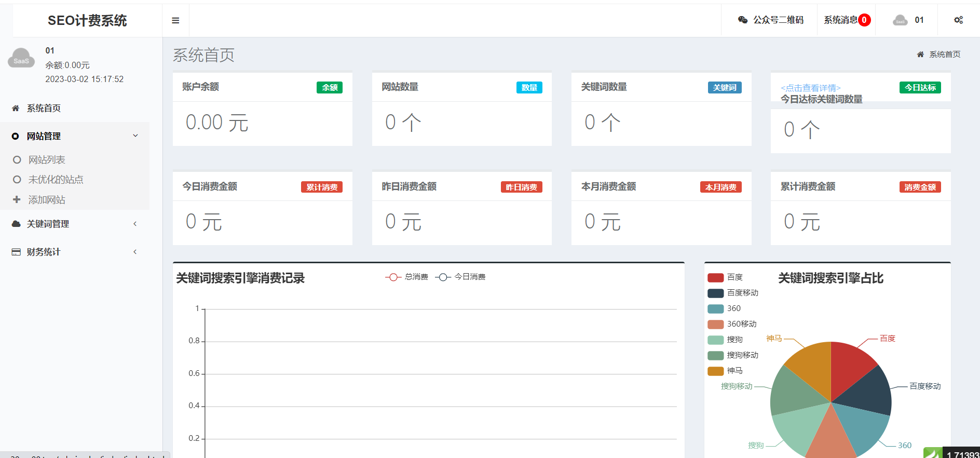The width and height of the screenshot is (980, 458).
Task: Toggle 搜狗 light green legend entry
Action: click(x=725, y=340)
